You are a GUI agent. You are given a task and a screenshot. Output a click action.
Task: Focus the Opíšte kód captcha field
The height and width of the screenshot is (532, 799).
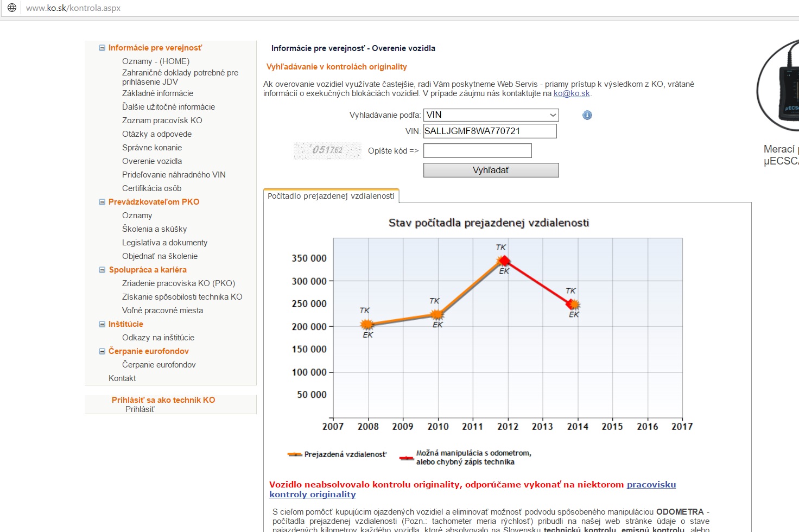tap(477, 151)
